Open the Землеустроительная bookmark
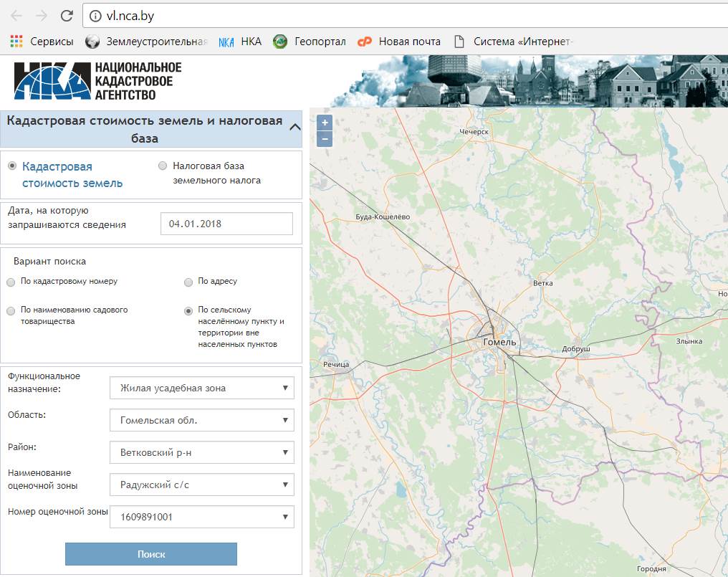Screen dimensions: 728x577 click(145, 42)
